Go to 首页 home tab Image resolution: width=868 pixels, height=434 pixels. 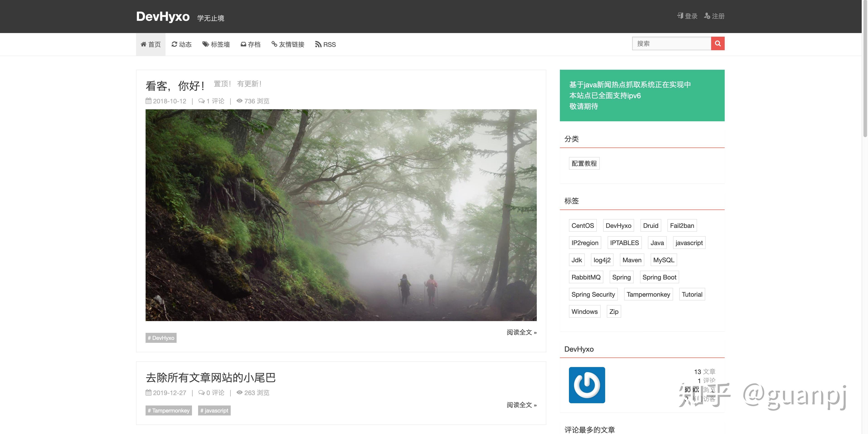click(x=151, y=44)
